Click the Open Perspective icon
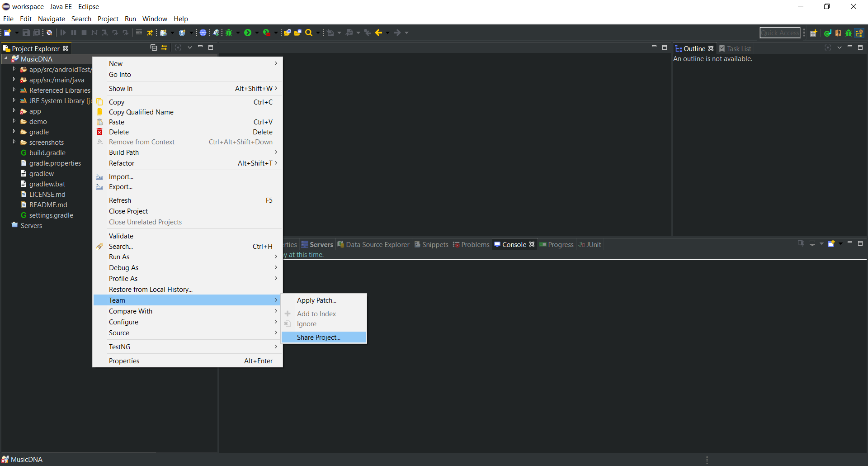 click(813, 33)
